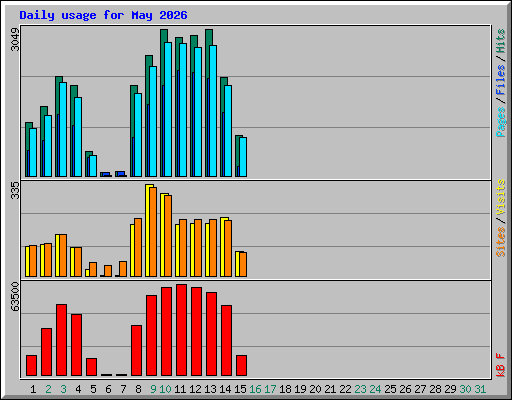This screenshot has height=400, width=512.
Task: Select day 4 on the x-axis
Action: coord(78,389)
